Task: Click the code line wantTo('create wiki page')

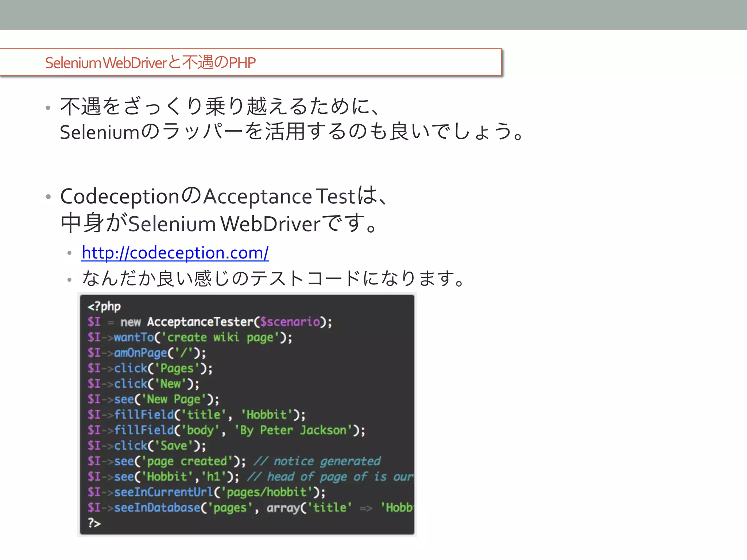Action: tap(190, 338)
